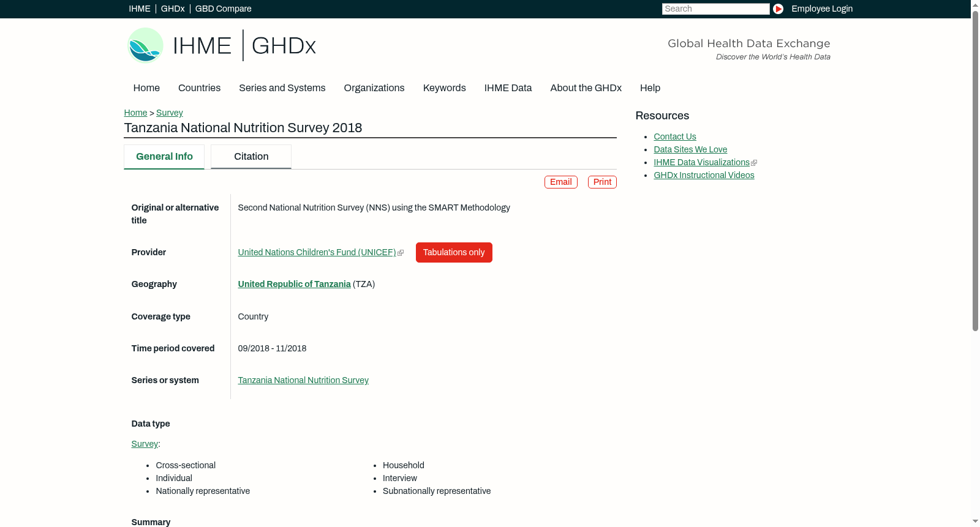Click the Survey data type link
The height and width of the screenshot is (527, 980).
pos(145,444)
